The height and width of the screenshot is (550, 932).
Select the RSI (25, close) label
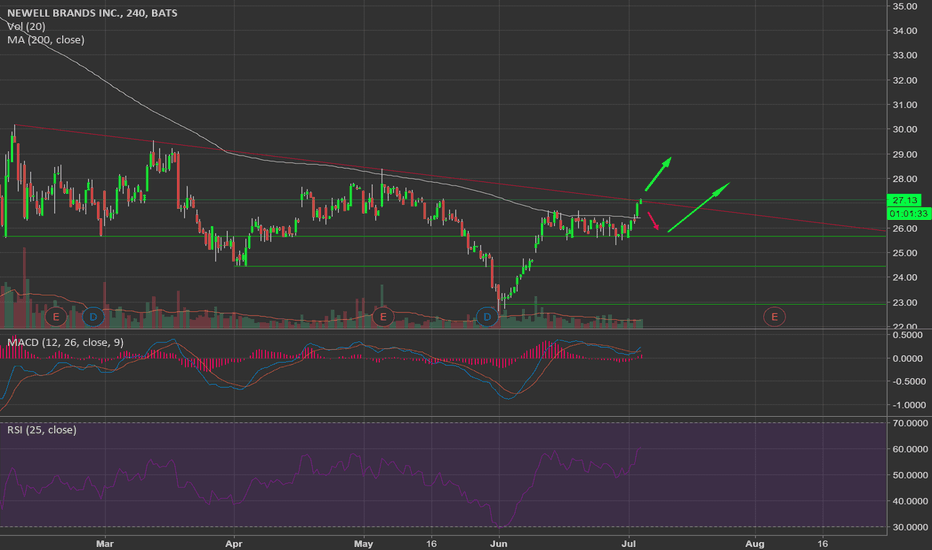point(42,429)
